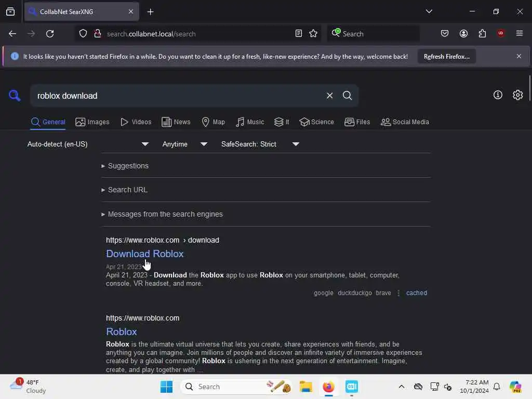Screen dimensions: 532x399
Task: Click the Refresh Firefox button
Action: tap(446, 57)
